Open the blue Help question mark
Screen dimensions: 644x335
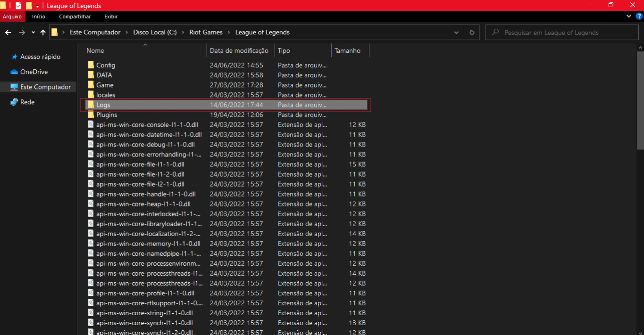coord(639,16)
